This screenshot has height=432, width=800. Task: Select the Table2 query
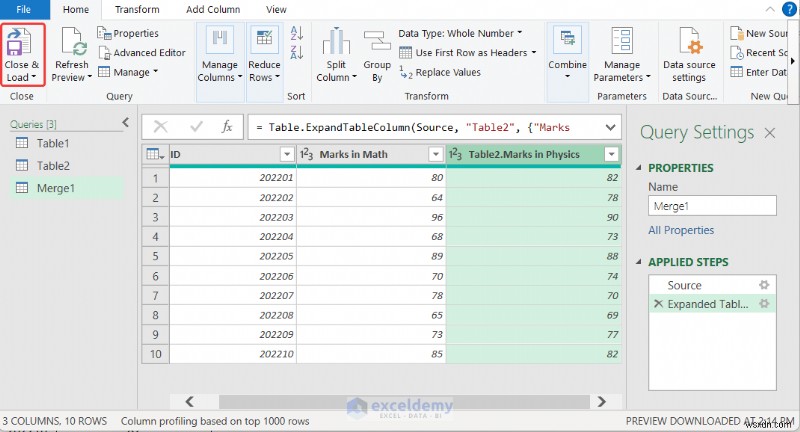point(66,166)
